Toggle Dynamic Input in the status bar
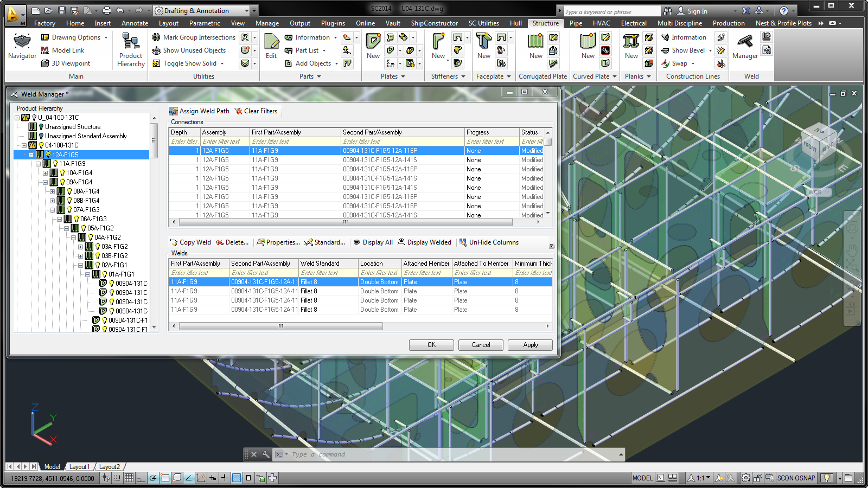The height and width of the screenshot is (488, 868). (213, 478)
